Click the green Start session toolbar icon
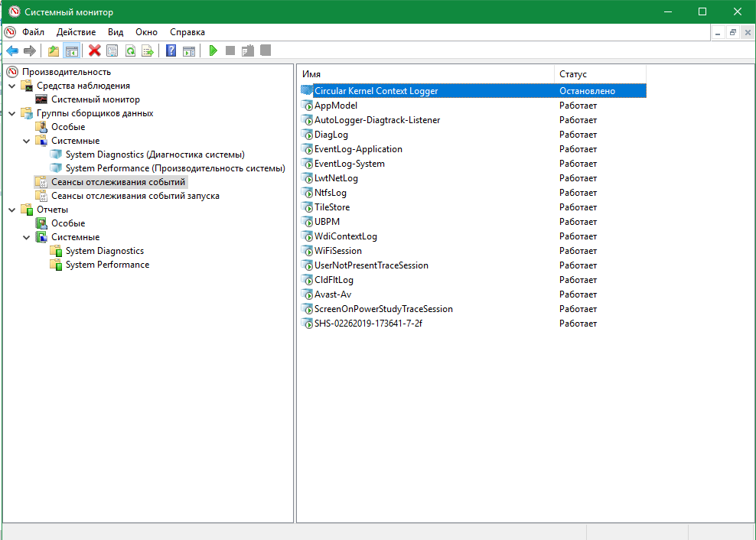756x540 pixels. click(x=213, y=50)
